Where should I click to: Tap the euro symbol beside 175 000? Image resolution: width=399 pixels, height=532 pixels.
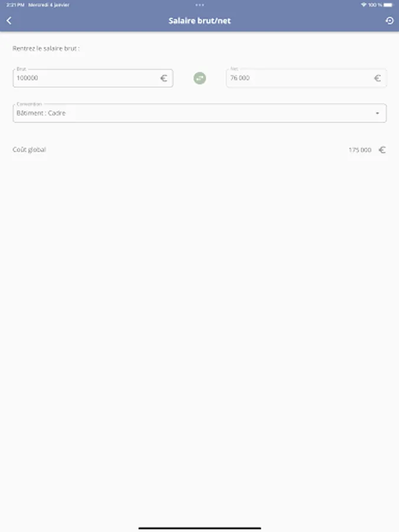(382, 150)
